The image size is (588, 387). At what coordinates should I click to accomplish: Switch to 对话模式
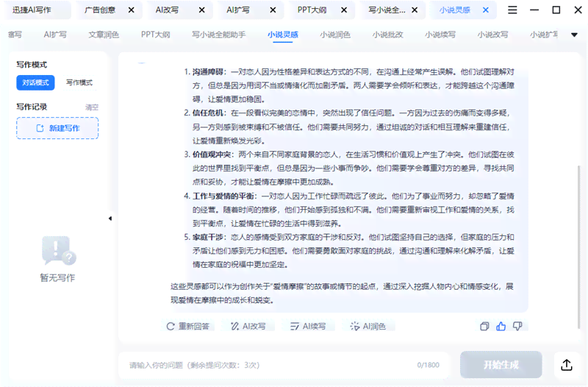[35, 82]
